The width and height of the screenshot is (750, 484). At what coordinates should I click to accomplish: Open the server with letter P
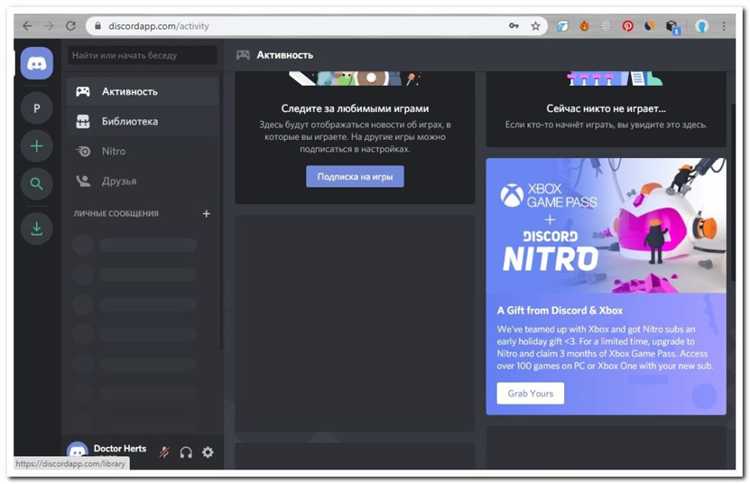pos(37,109)
